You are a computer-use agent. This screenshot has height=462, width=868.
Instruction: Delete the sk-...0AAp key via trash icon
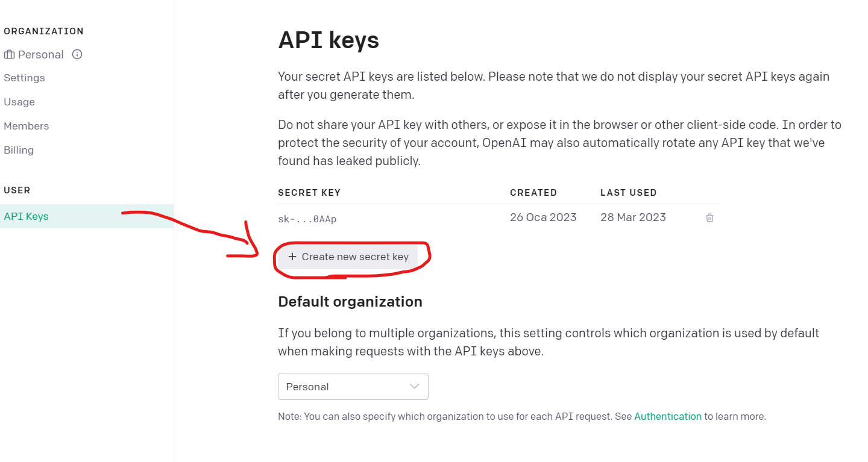709,217
